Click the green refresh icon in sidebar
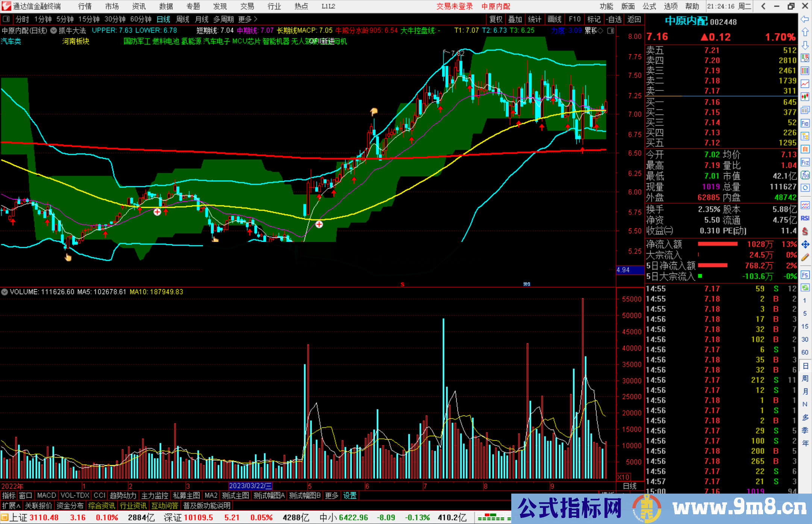 point(805,288)
